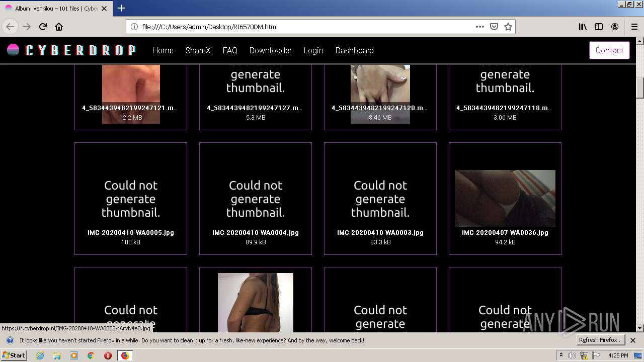Open the Windows Start menu

click(x=14, y=355)
